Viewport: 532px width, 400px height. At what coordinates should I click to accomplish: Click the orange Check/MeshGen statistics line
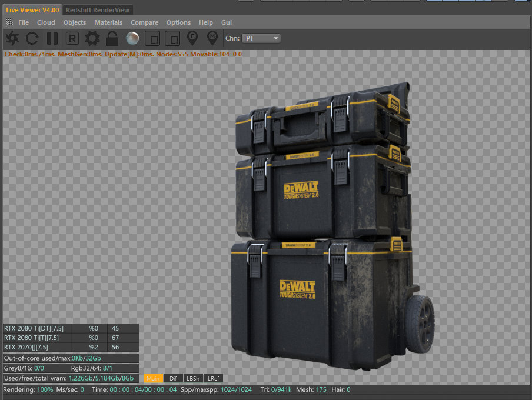click(123, 54)
